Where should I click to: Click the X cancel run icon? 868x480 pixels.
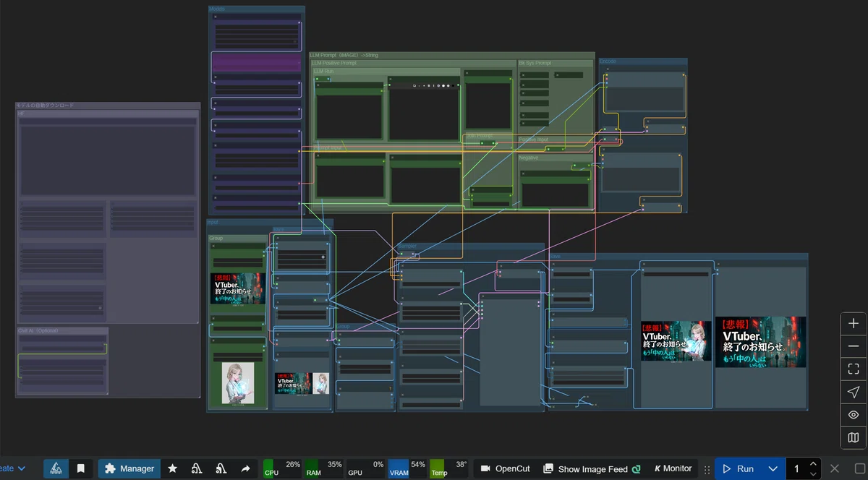(x=835, y=468)
